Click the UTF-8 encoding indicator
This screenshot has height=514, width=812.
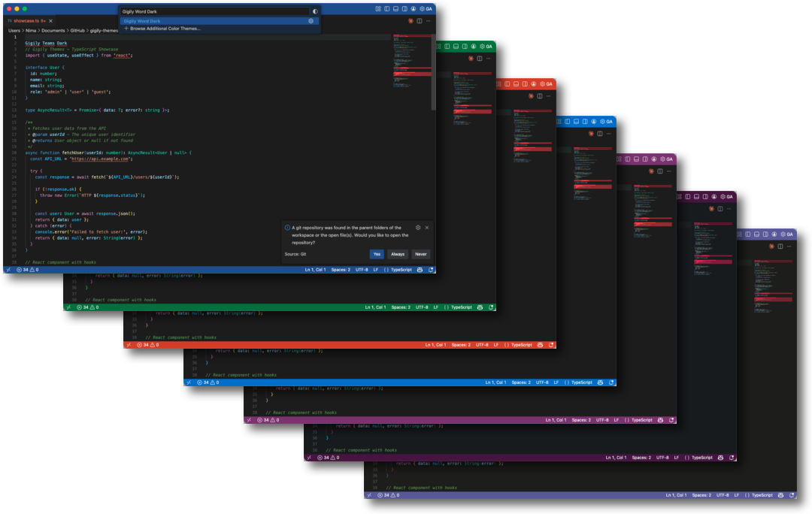[x=362, y=269]
